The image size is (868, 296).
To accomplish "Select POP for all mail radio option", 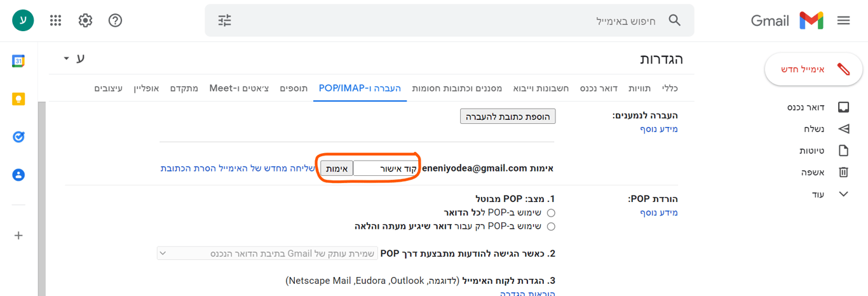I will (551, 213).
